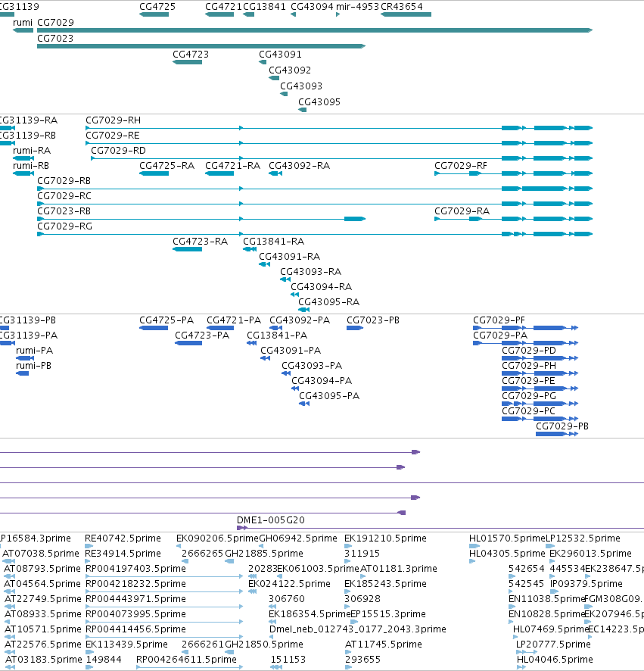644x671 pixels.
Task: Click the CR43654 gene bar
Action: pyautogui.click(x=406, y=14)
